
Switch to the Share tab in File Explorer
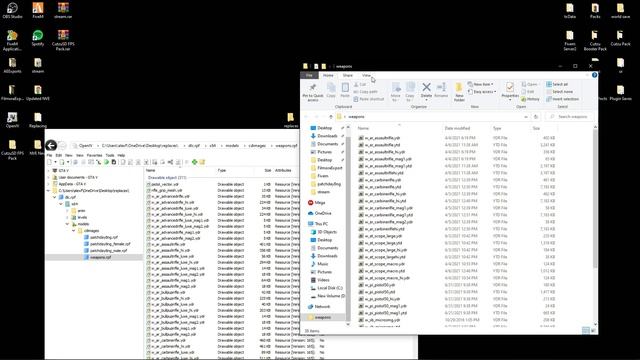347,75
